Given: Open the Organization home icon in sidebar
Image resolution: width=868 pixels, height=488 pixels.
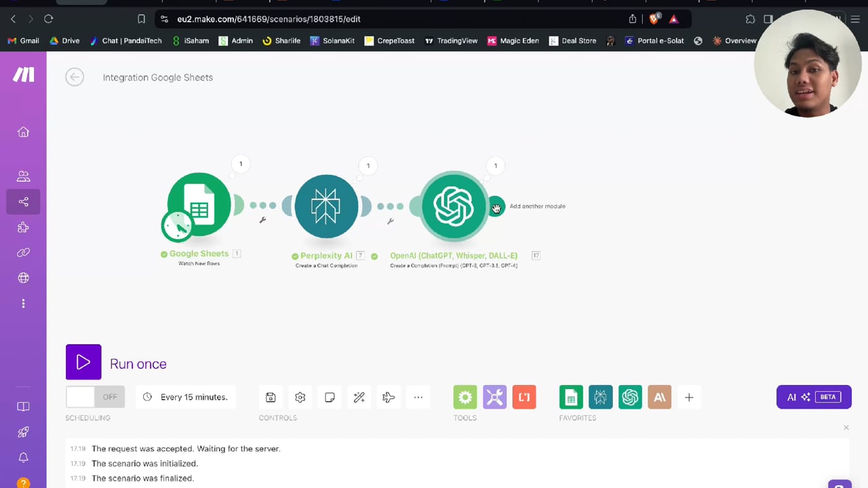Looking at the screenshot, I should 23,132.
